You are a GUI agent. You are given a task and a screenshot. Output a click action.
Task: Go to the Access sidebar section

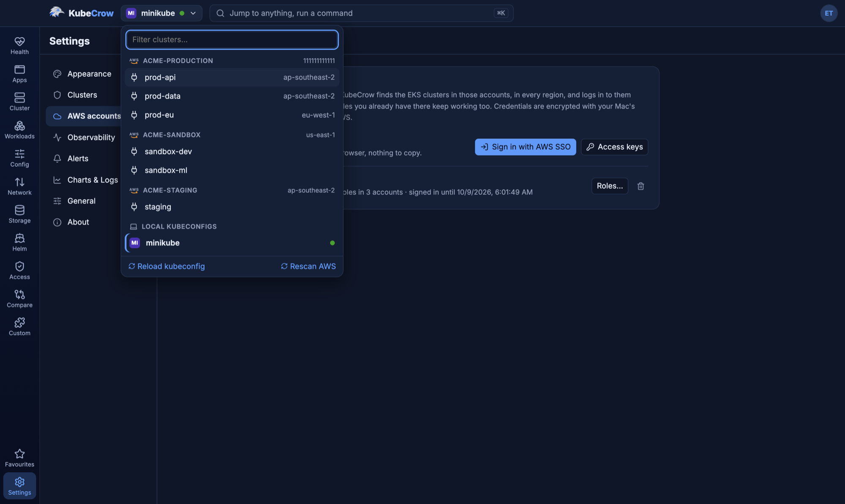click(19, 271)
